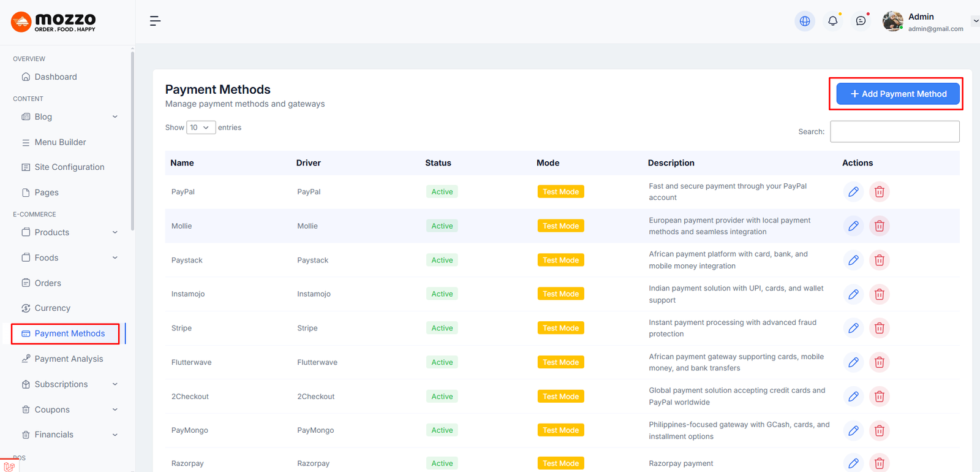980x472 pixels.
Task: Open notifications bell icon
Action: click(x=832, y=21)
